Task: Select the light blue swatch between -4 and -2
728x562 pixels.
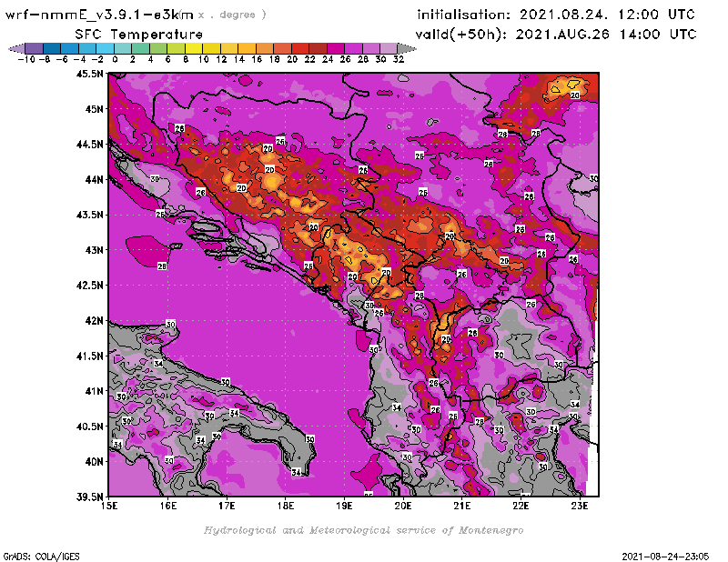Action: pos(87,49)
